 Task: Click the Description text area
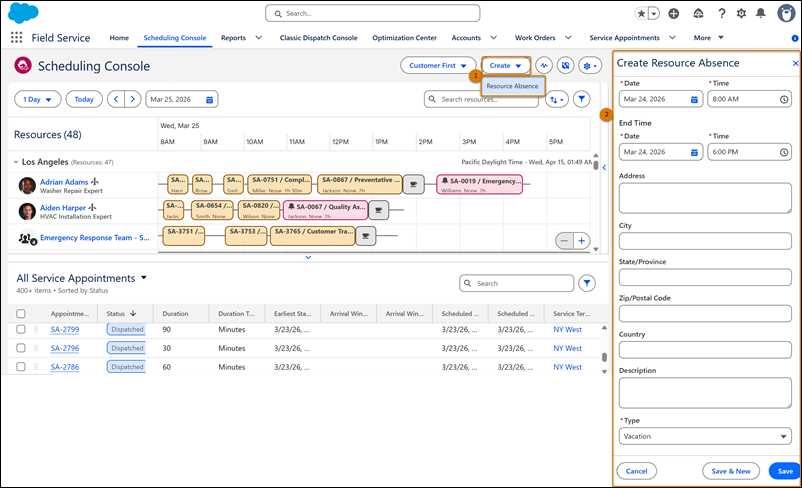705,393
